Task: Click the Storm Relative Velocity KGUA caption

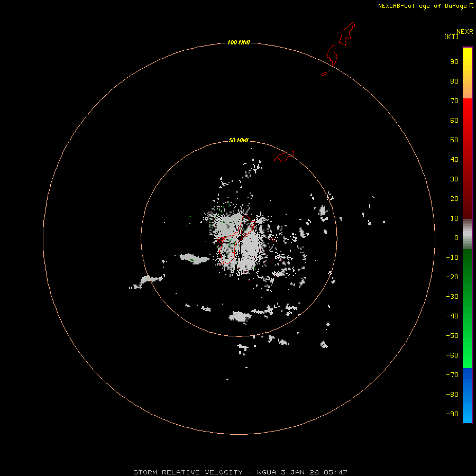Action: [240, 472]
